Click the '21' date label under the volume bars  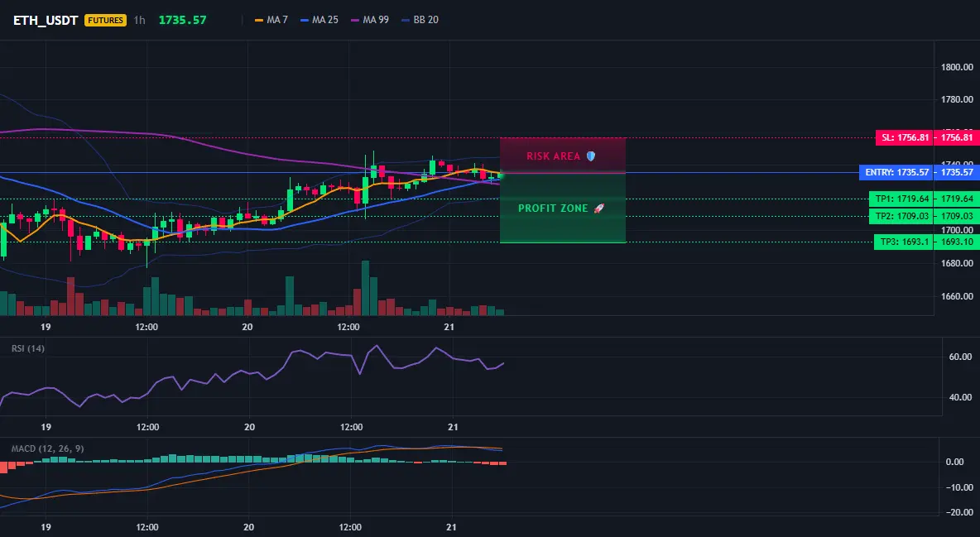pos(449,327)
